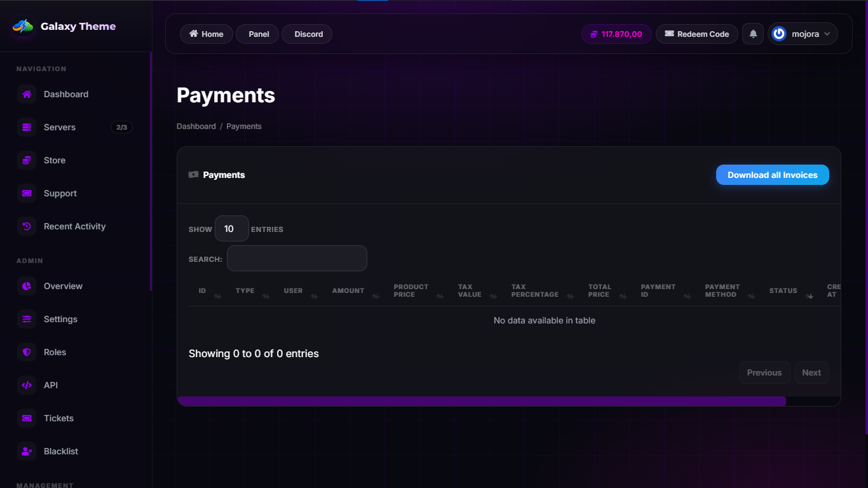This screenshot has width=868, height=488.
Task: Focus the payments Search input field
Action: pyautogui.click(x=297, y=259)
